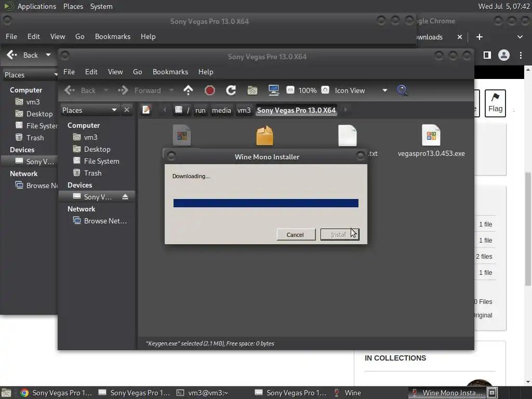Open Back history dropdown in rear window
Viewport: 532px width, 399px height.
[x=48, y=55]
